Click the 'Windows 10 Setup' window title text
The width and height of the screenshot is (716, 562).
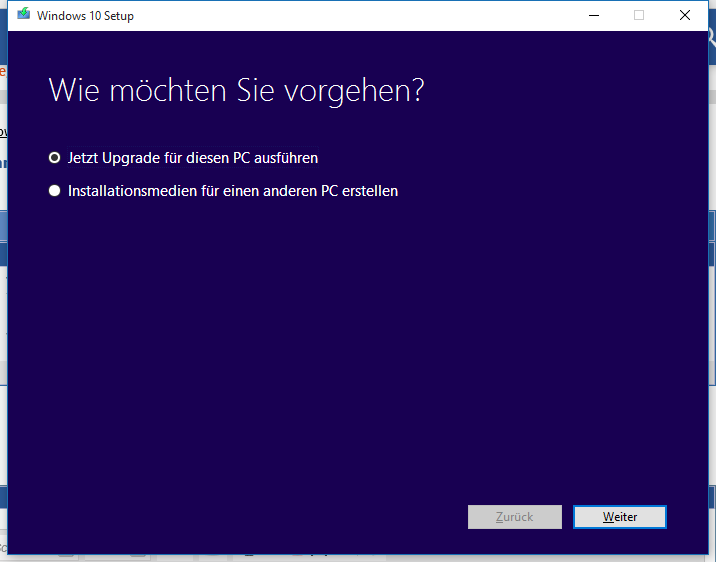[x=85, y=16]
